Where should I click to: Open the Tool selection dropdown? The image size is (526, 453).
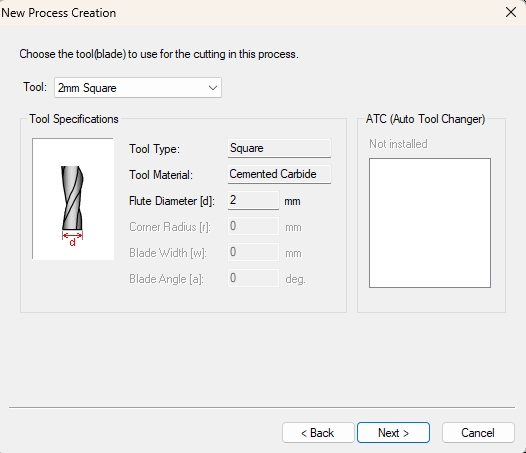(x=138, y=88)
